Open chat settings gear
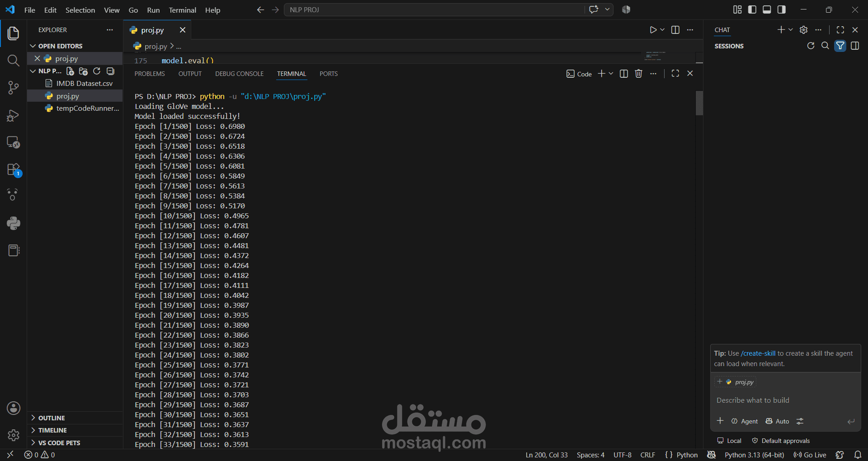 click(803, 30)
